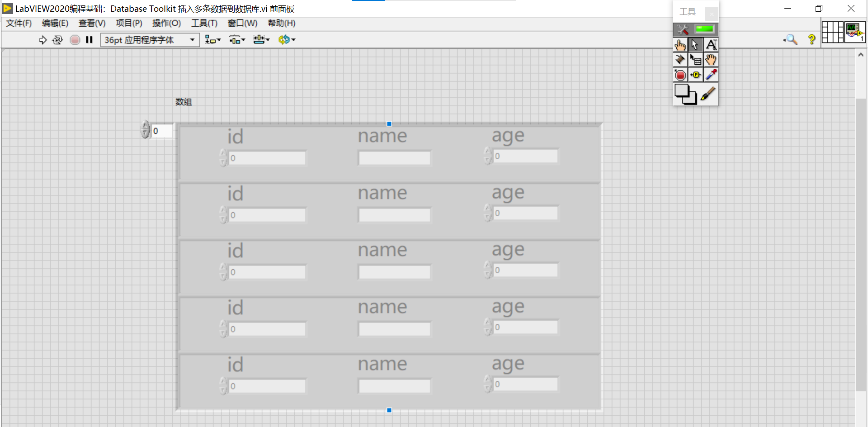Click the Pause execution button

click(x=89, y=40)
